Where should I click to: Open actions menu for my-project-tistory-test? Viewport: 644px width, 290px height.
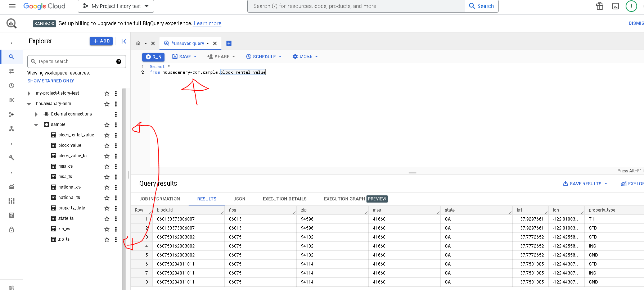[x=116, y=94]
